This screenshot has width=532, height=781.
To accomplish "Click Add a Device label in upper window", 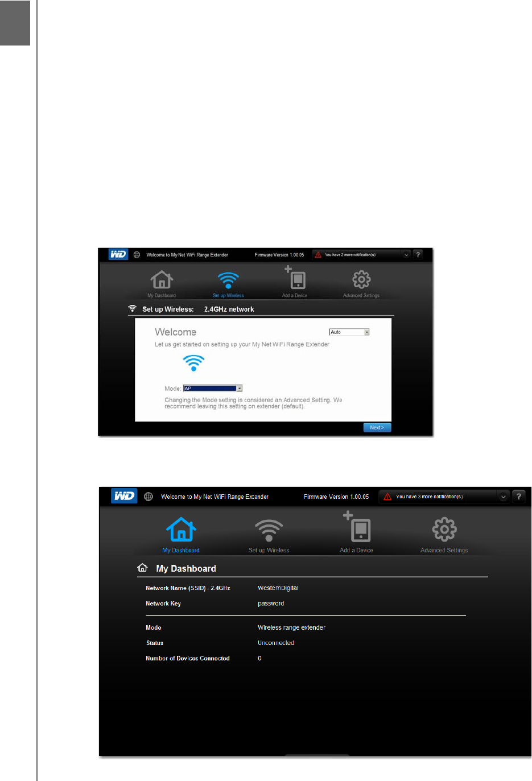I will click(x=295, y=296).
